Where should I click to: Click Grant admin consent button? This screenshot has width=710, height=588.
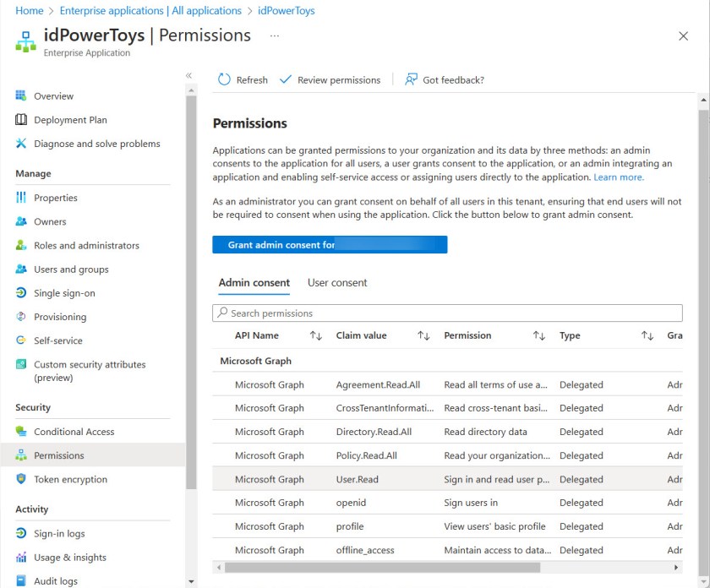[330, 244]
